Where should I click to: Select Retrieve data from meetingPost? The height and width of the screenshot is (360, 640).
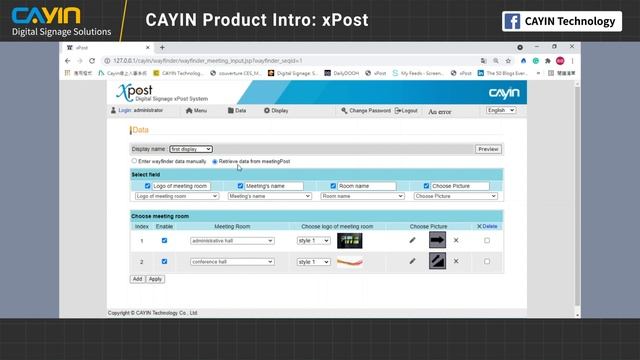(x=215, y=162)
